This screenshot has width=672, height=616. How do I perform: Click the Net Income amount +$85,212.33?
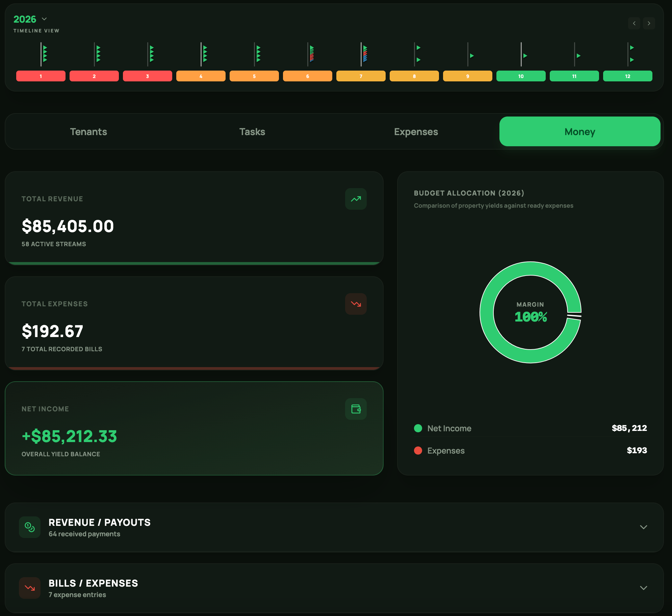pos(69,436)
